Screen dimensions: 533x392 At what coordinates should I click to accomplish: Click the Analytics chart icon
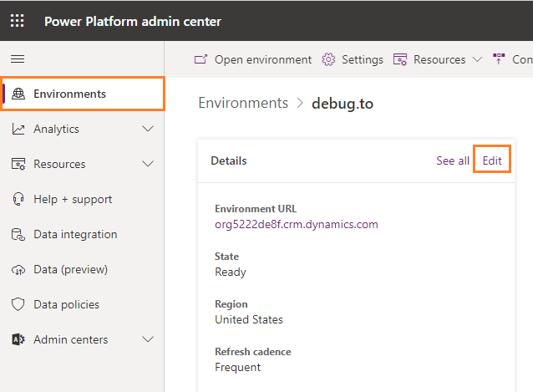pos(18,130)
